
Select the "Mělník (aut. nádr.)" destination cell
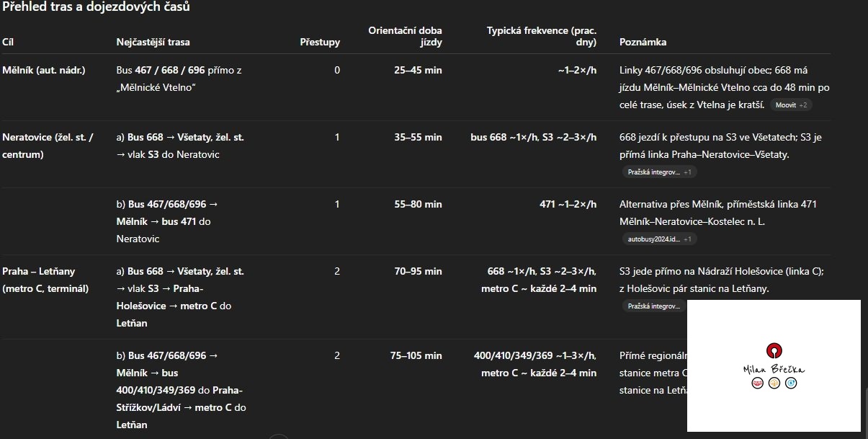(x=44, y=71)
